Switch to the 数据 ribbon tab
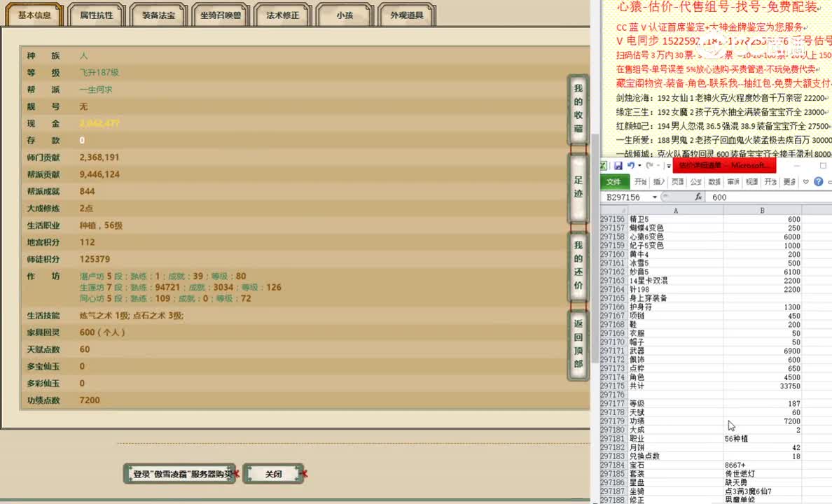 pyautogui.click(x=714, y=181)
